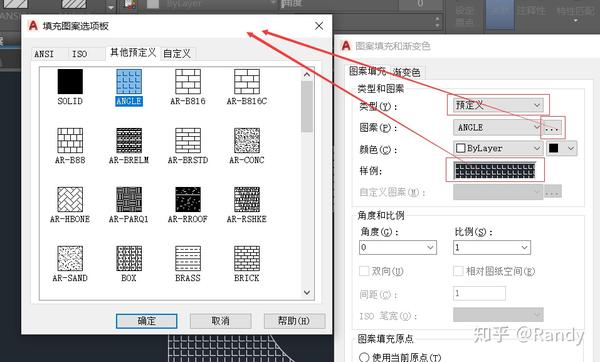This screenshot has height=362, width=600.
Task: Open the 其他预定义 tab
Action: click(x=133, y=53)
